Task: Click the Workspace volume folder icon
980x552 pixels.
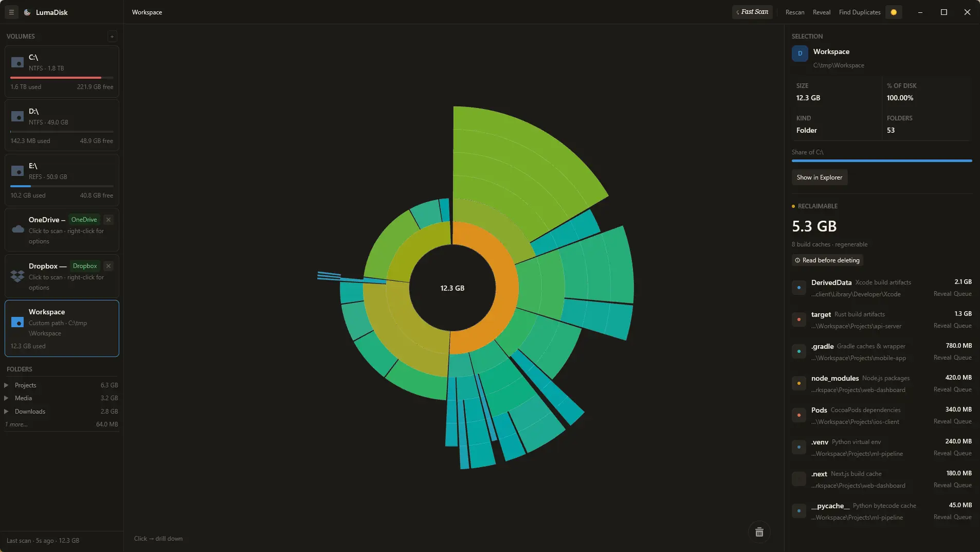Action: point(17,322)
